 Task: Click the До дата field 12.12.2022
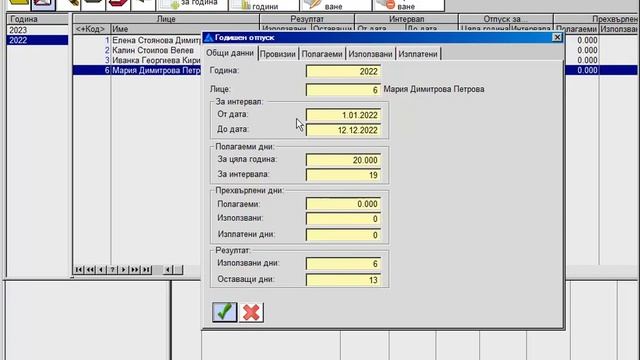tap(343, 130)
